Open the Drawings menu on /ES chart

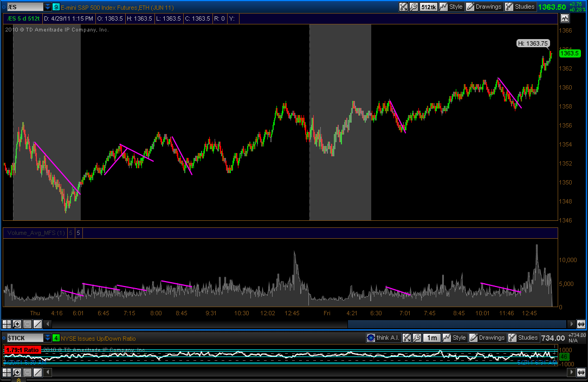(484, 7)
